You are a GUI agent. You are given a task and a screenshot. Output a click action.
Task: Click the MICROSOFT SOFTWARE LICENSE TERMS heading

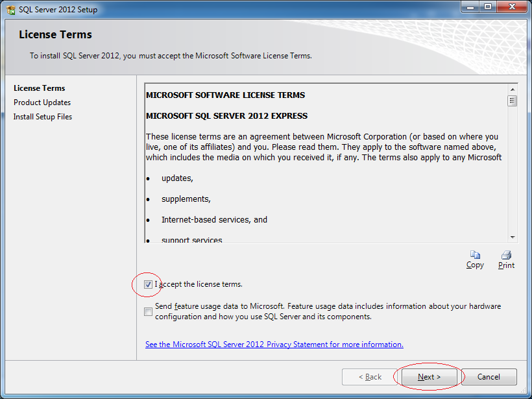click(225, 95)
